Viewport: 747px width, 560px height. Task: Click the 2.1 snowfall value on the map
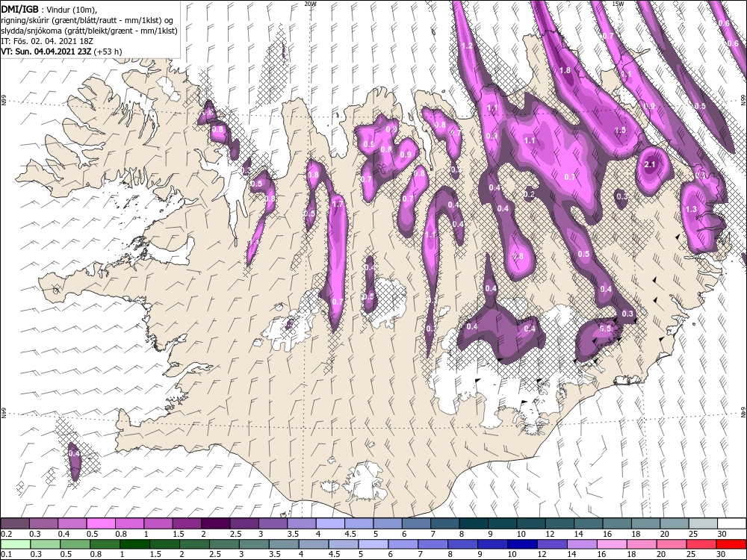pos(650,165)
